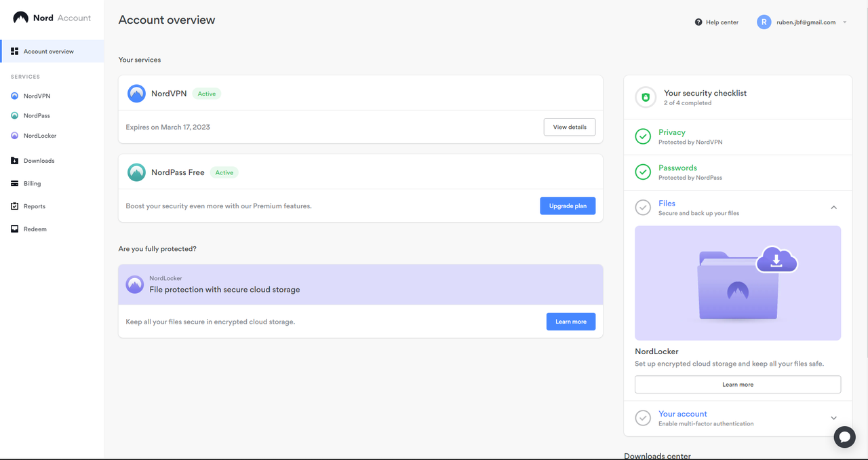
Task: Go to Billing in the sidebar
Action: pyautogui.click(x=32, y=184)
